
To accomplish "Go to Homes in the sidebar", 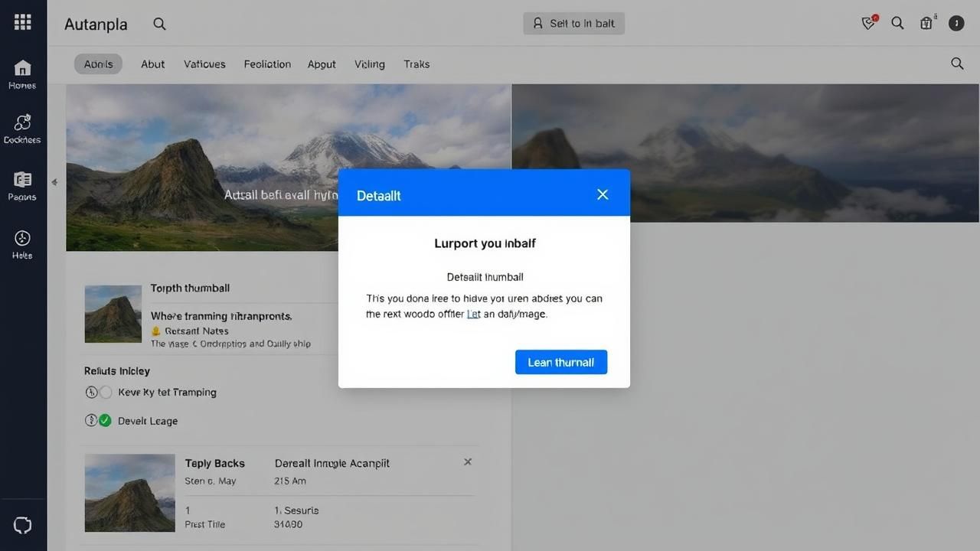I will [22, 74].
